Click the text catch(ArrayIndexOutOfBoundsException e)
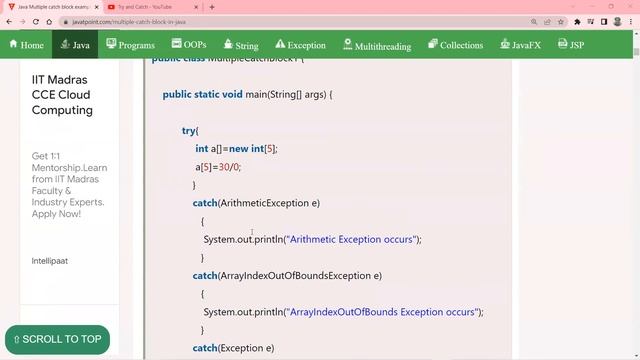 [287, 276]
